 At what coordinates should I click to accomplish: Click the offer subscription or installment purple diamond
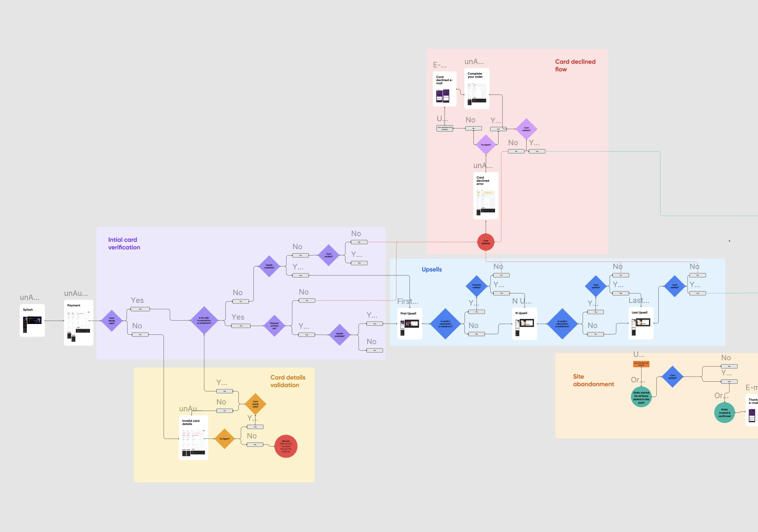204,320
